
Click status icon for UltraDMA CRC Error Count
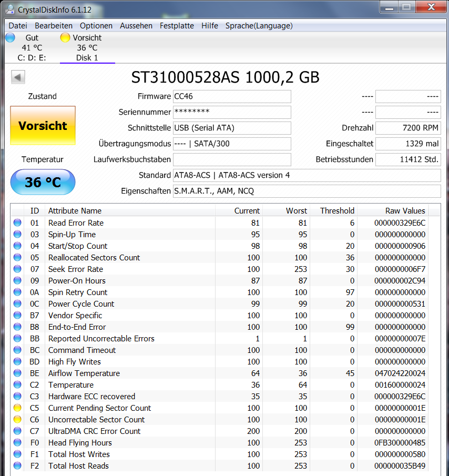(17, 431)
